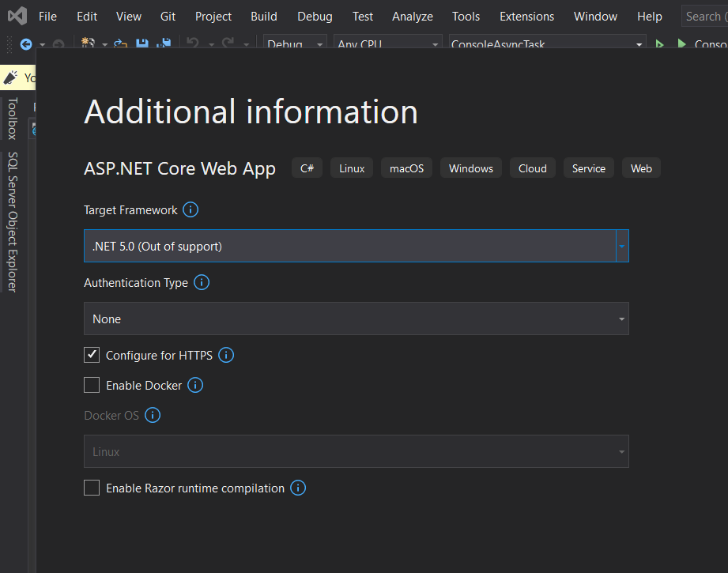This screenshot has height=573, width=728.
Task: Click the toolbar drag grip handle
Action: tap(9, 44)
